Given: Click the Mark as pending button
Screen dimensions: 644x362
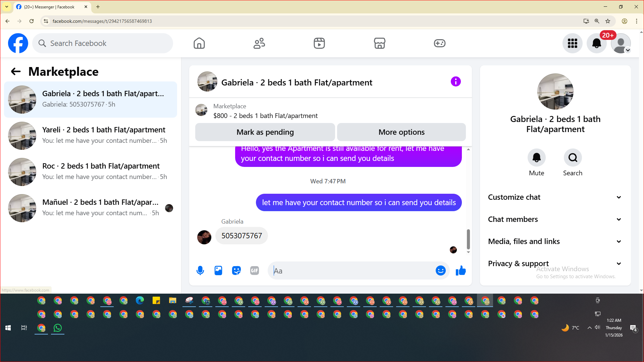Looking at the screenshot, I should 265,132.
